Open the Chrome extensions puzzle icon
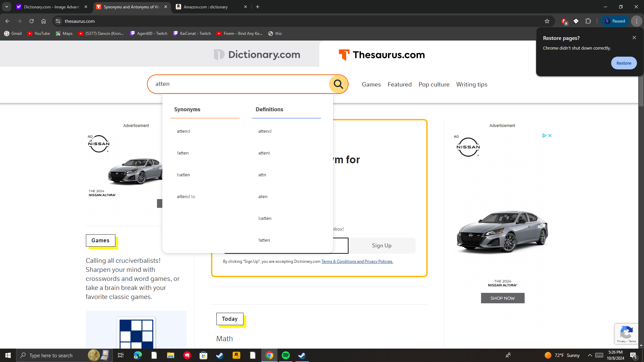Viewport: 644px width, 362px height. [x=588, y=21]
